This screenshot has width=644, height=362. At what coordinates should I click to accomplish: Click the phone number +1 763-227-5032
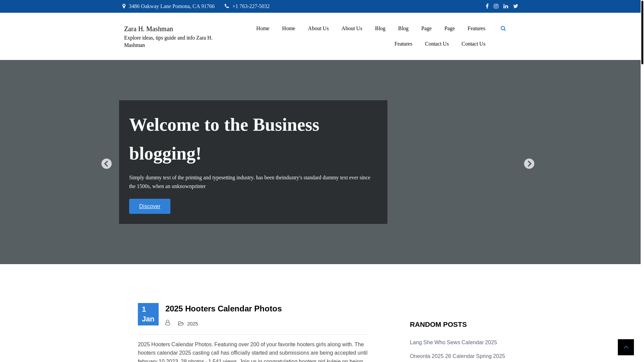(x=251, y=6)
